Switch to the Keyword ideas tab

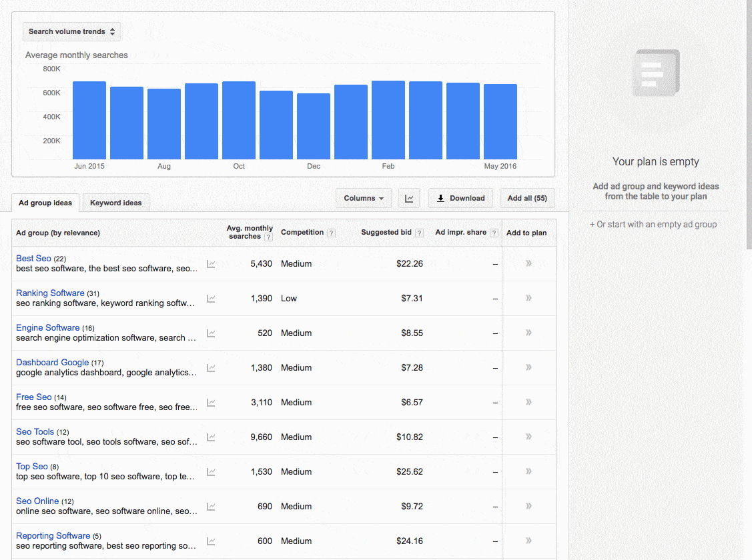pyautogui.click(x=115, y=203)
